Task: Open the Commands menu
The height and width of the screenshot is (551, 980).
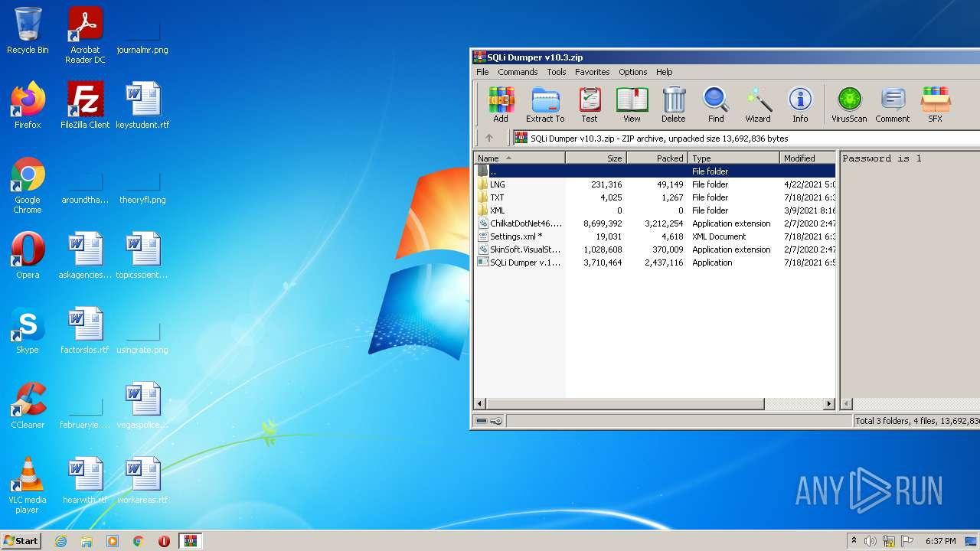Action: pos(518,72)
